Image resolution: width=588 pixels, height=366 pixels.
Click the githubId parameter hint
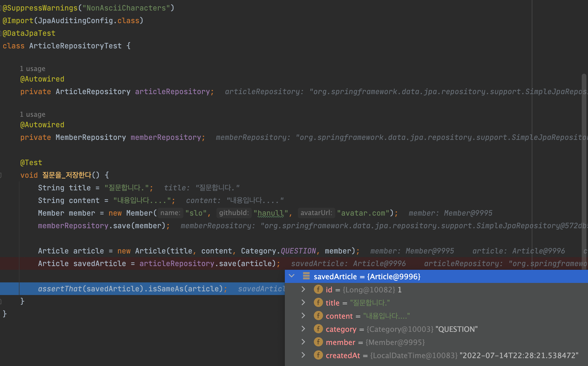click(234, 213)
